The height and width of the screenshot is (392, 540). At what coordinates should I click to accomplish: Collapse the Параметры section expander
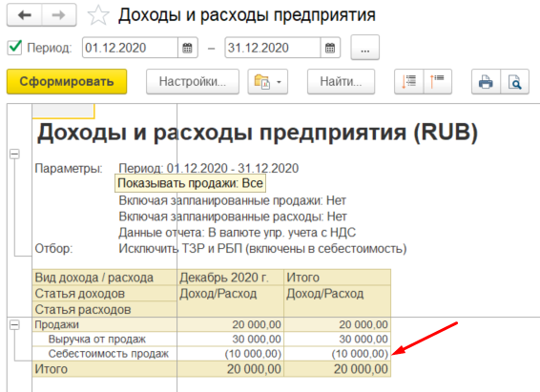(x=14, y=154)
